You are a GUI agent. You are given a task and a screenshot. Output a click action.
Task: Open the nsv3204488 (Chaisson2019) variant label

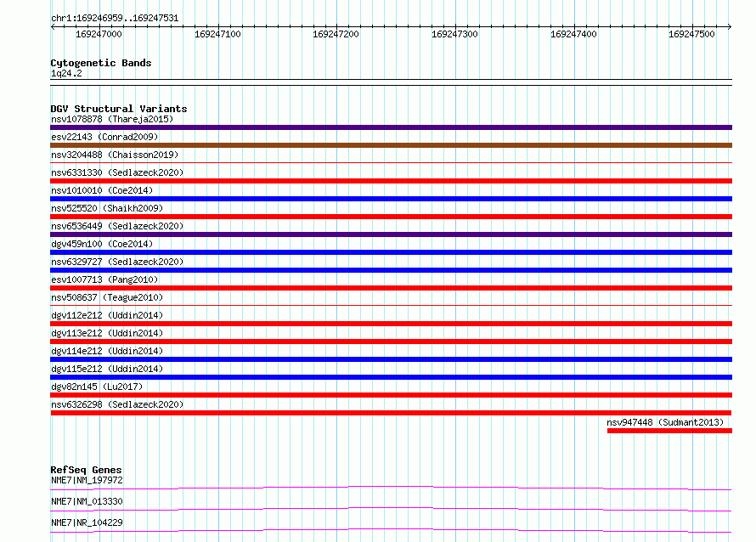click(x=115, y=155)
